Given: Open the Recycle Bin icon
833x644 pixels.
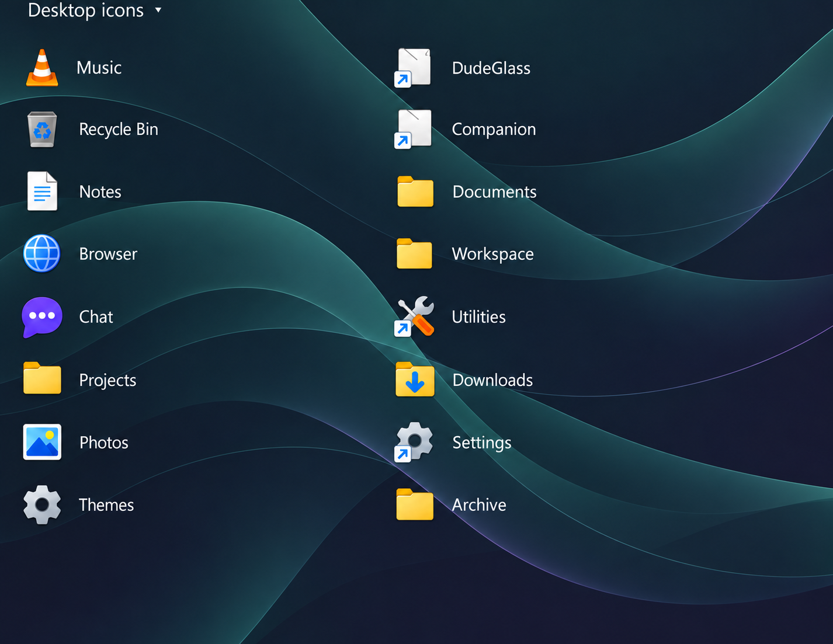Looking at the screenshot, I should [42, 129].
